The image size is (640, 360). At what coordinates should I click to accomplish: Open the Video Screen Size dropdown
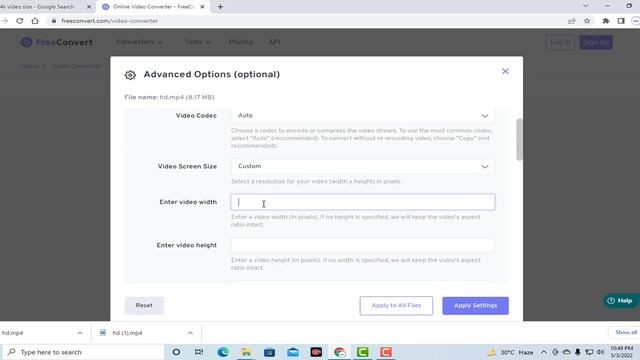click(362, 166)
